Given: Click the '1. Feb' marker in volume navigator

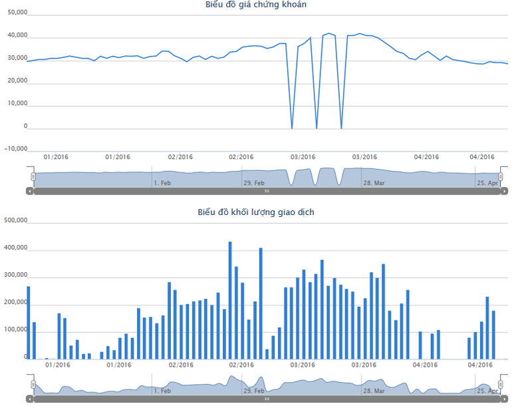Looking at the screenshot, I should pyautogui.click(x=162, y=391).
